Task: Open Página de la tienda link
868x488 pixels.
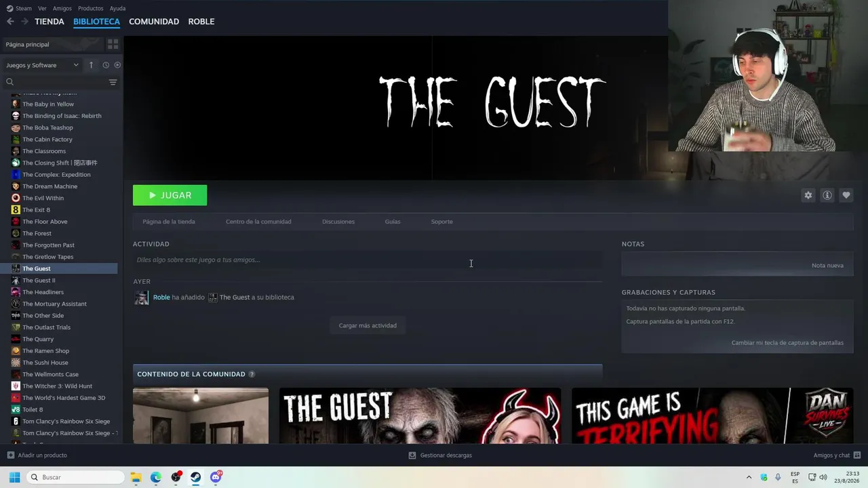Action: 169,222
